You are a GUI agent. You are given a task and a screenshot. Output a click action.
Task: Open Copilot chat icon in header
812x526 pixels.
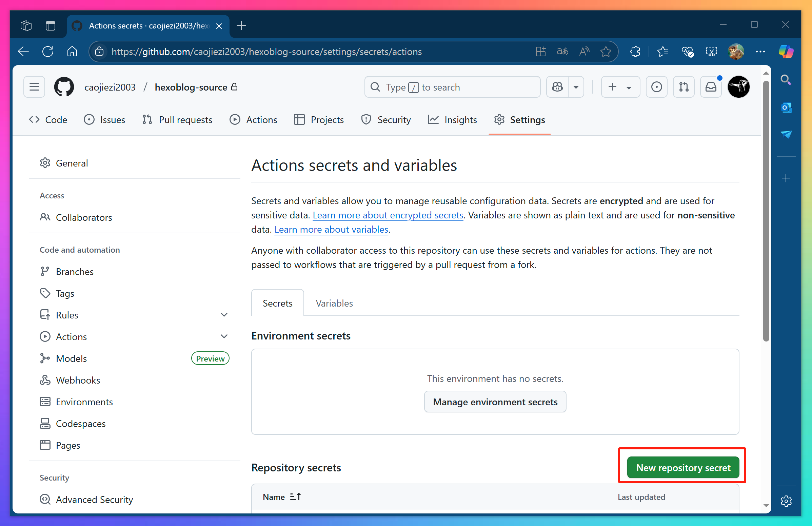point(557,87)
